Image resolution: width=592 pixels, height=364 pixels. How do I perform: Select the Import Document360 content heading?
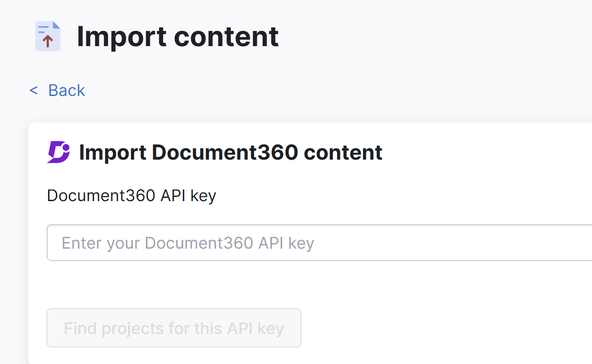click(x=230, y=152)
